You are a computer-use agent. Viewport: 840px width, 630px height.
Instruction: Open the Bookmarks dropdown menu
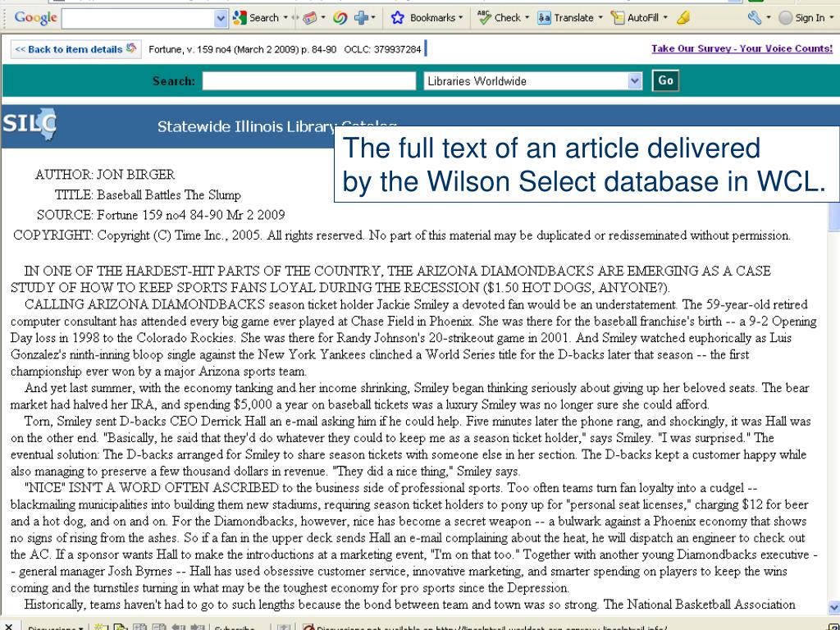pyautogui.click(x=461, y=18)
